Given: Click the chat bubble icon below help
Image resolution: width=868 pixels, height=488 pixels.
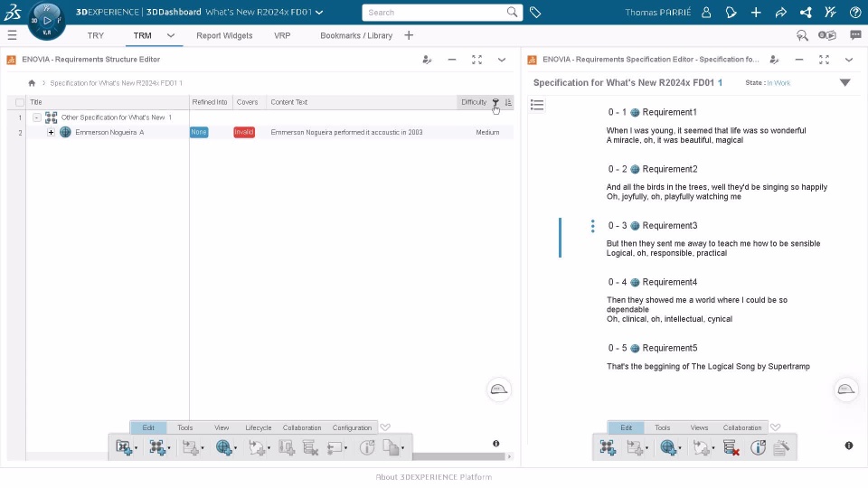Looking at the screenshot, I should click(855, 35).
